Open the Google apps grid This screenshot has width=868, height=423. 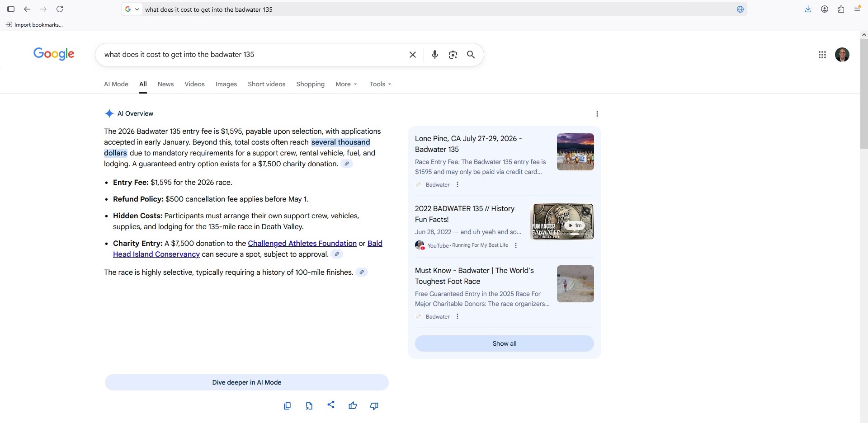822,55
